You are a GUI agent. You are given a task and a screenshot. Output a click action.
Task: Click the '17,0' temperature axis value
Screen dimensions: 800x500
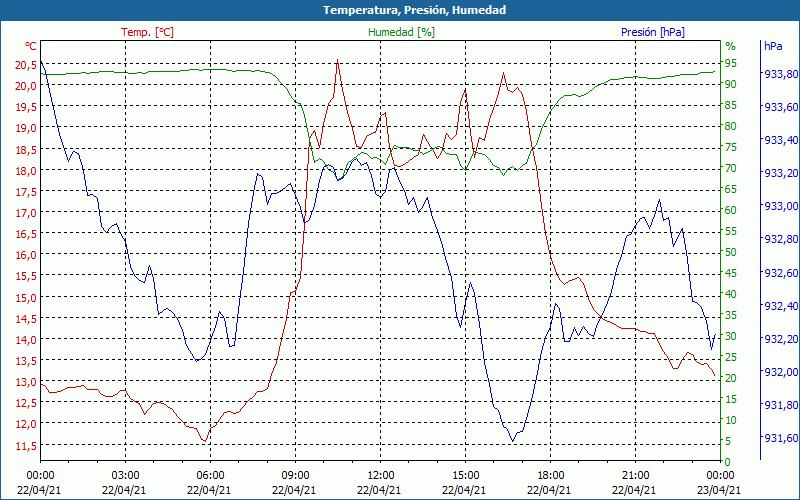pos(27,212)
